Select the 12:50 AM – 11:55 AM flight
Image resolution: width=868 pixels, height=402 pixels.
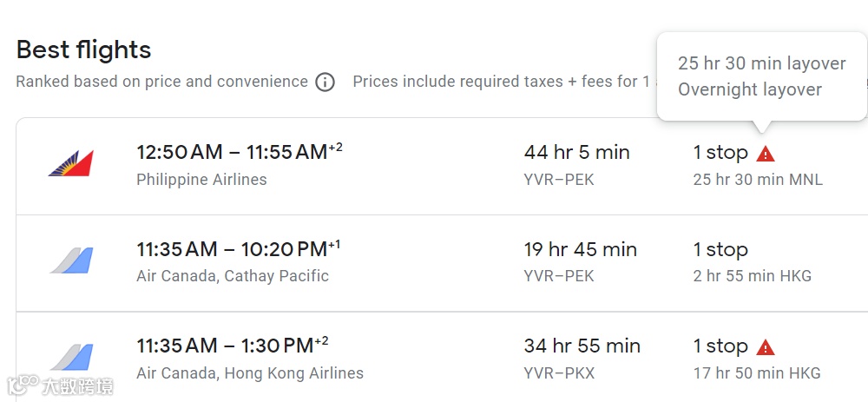[232, 153]
